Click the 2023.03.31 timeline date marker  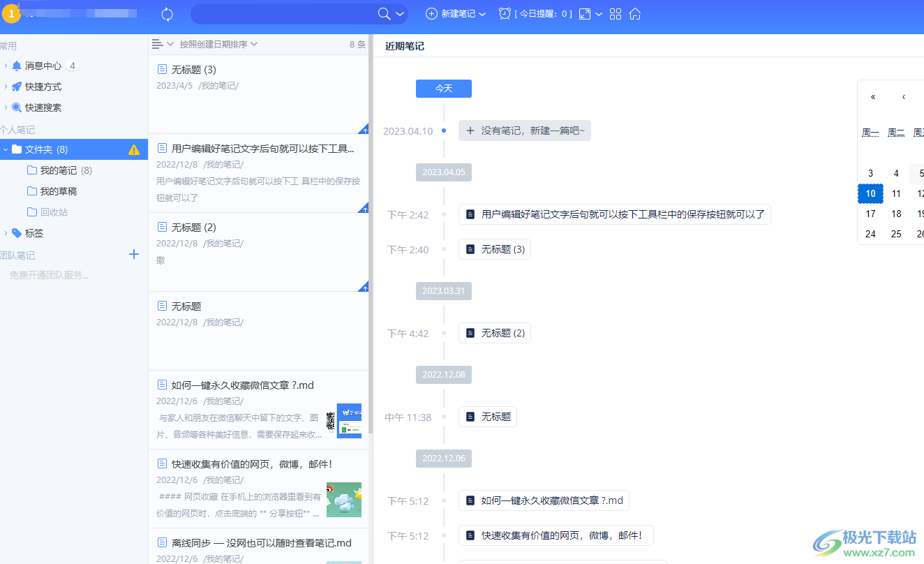coord(444,291)
